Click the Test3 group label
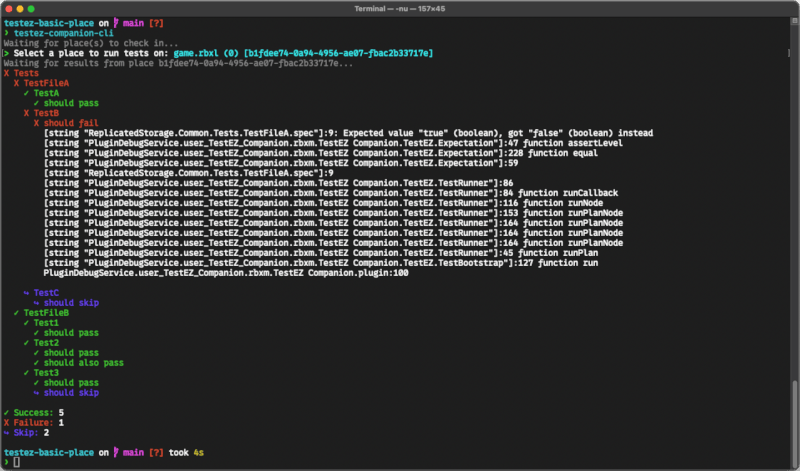Viewport: 800px width, 471px height. point(46,373)
